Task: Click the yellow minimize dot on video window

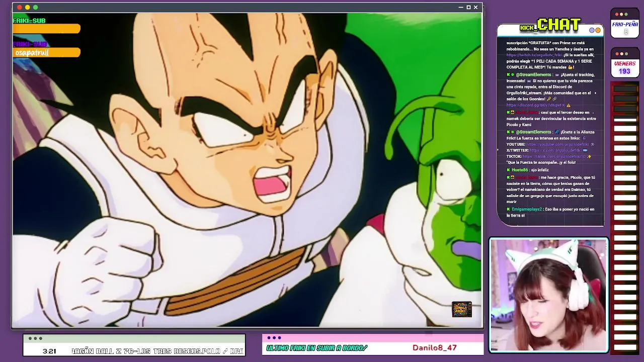Action: pos(28,7)
